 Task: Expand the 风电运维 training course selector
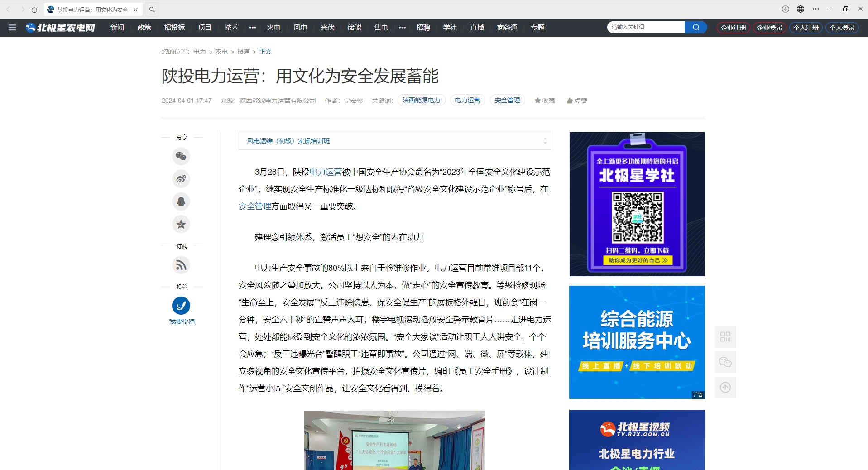click(545, 141)
